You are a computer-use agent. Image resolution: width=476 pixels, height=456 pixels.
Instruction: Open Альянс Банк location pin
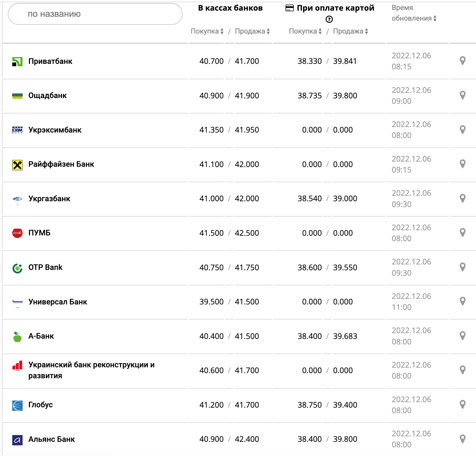point(462,439)
